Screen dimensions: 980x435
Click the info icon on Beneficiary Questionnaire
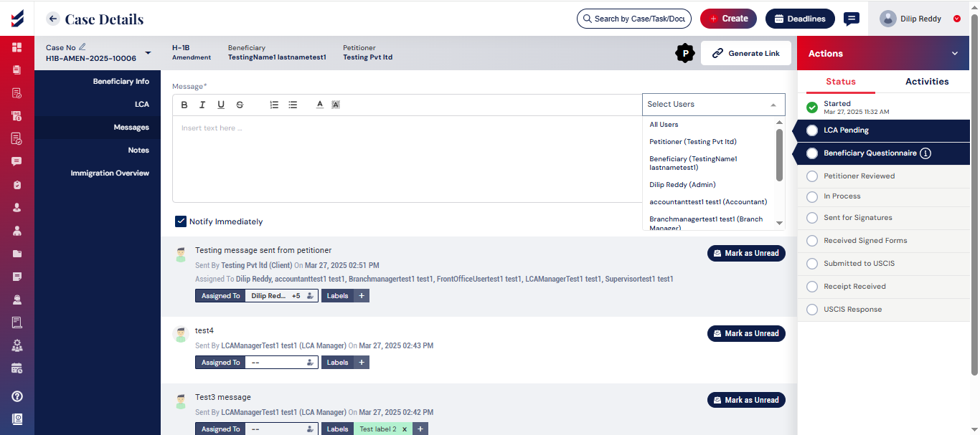click(x=925, y=153)
